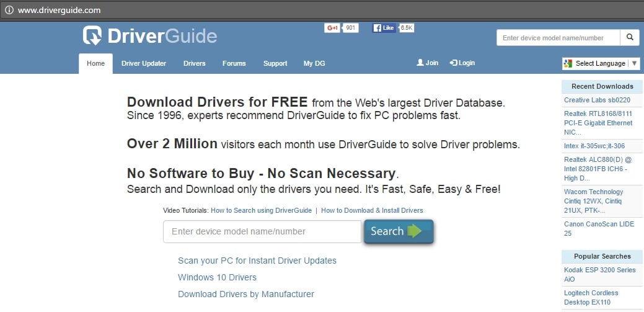Viewport: 644px width, 312px height.
Task: Open Scan your PC for Instant Driver Updates
Action: (x=257, y=261)
